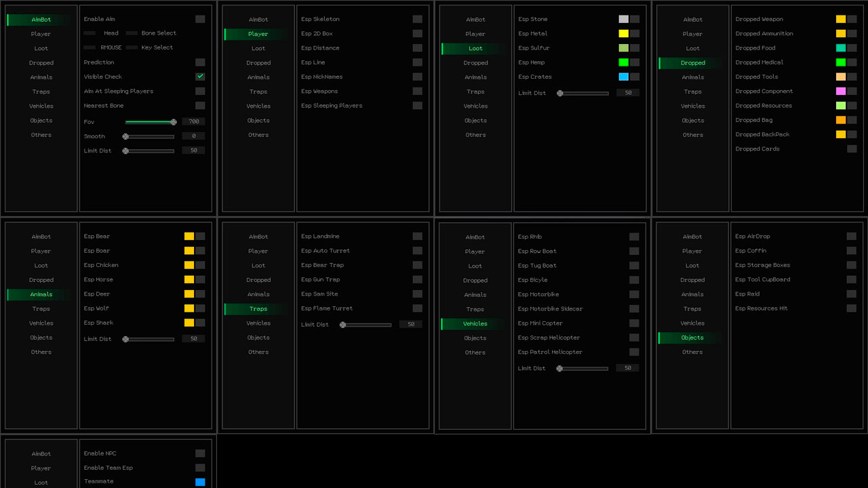The image size is (868, 488).
Task: Enable the Esp Rhib checkbox
Action: pos(634,237)
